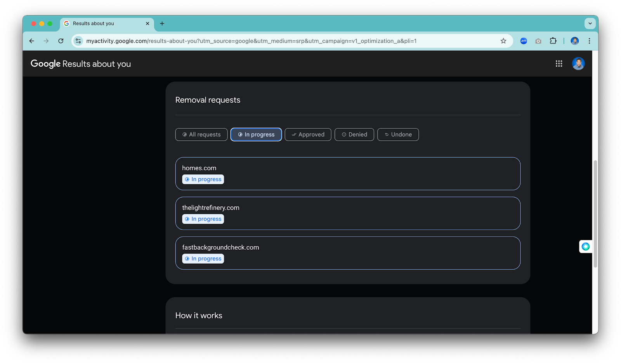Screen dimensions: 621x364
Task: Open the thelightrefinery.com removal request
Action: (x=348, y=213)
